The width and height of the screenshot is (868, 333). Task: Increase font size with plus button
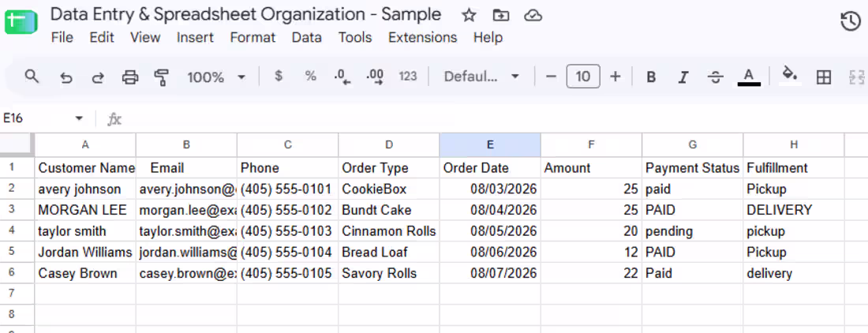pyautogui.click(x=615, y=77)
